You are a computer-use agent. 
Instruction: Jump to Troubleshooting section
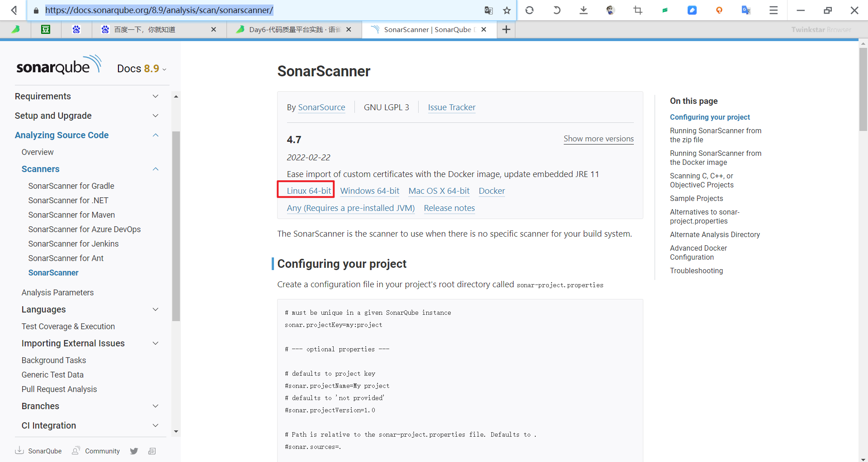point(697,271)
